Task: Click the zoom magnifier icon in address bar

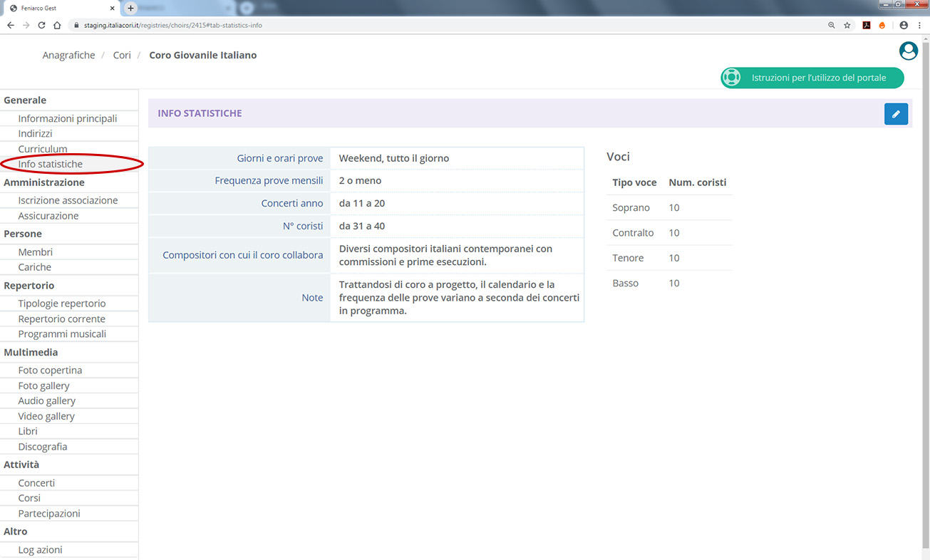Action: (x=831, y=25)
